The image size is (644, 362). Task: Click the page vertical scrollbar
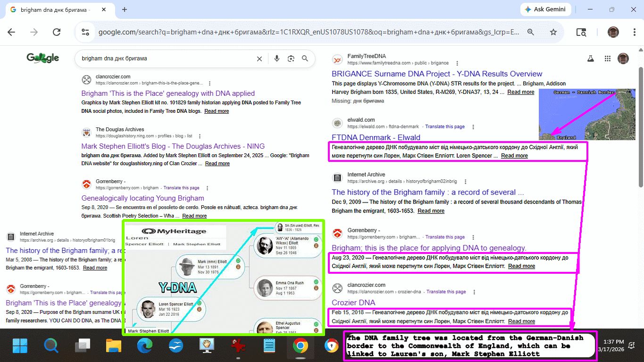(640, 127)
